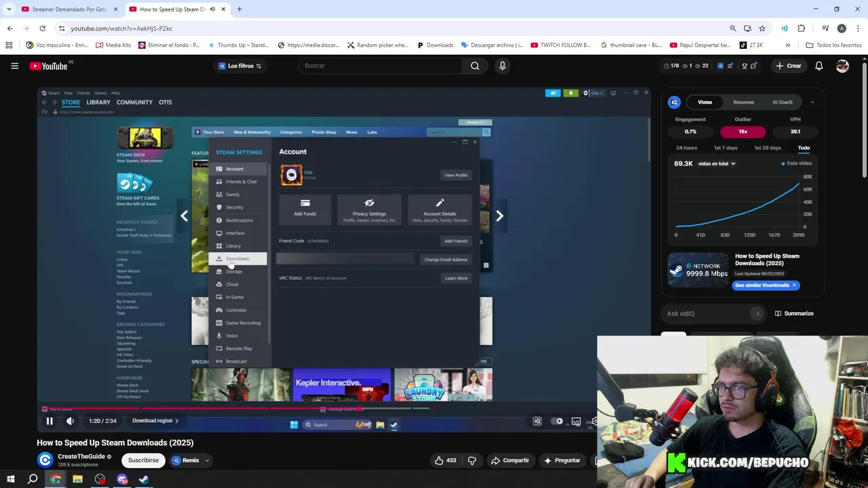Open the Media Kits bookmark
This screenshot has height=488, width=868.
(113, 45)
